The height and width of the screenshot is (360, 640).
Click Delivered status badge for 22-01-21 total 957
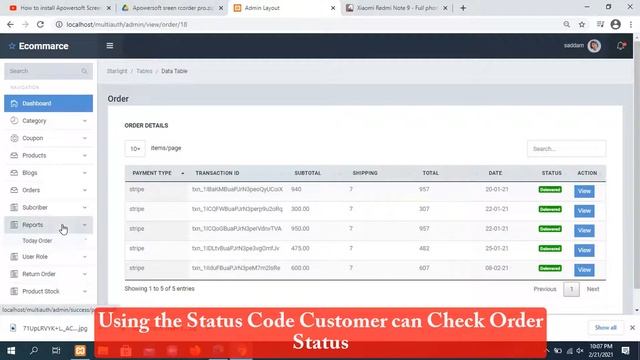(x=550, y=229)
